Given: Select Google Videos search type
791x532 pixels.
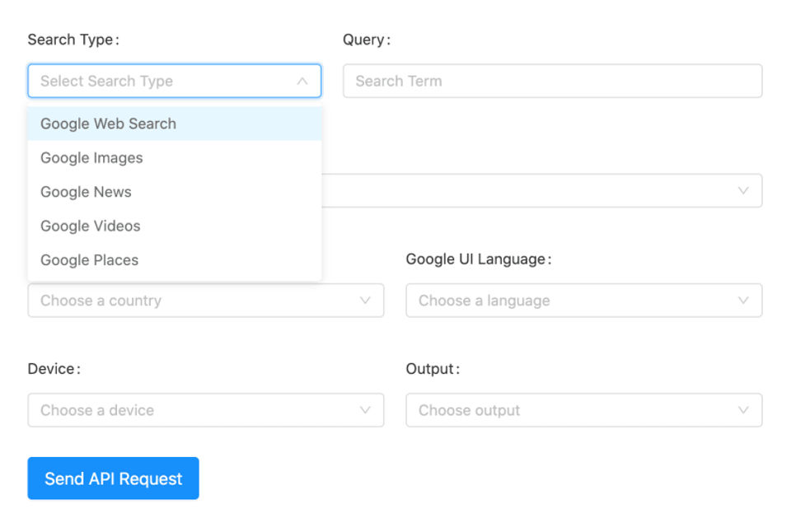Looking at the screenshot, I should coord(174,226).
